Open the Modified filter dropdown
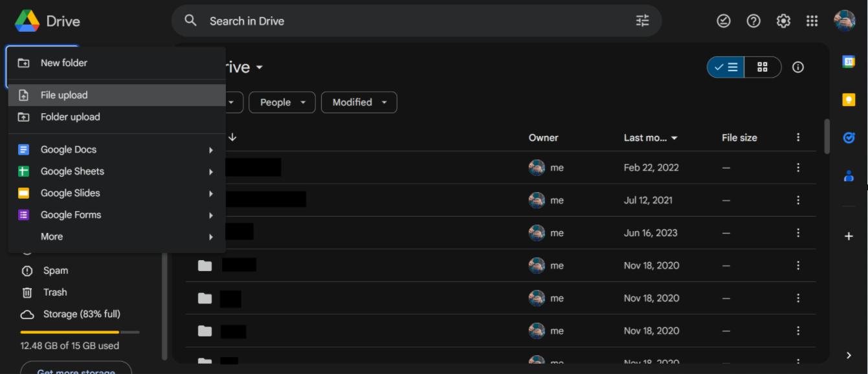 [359, 102]
